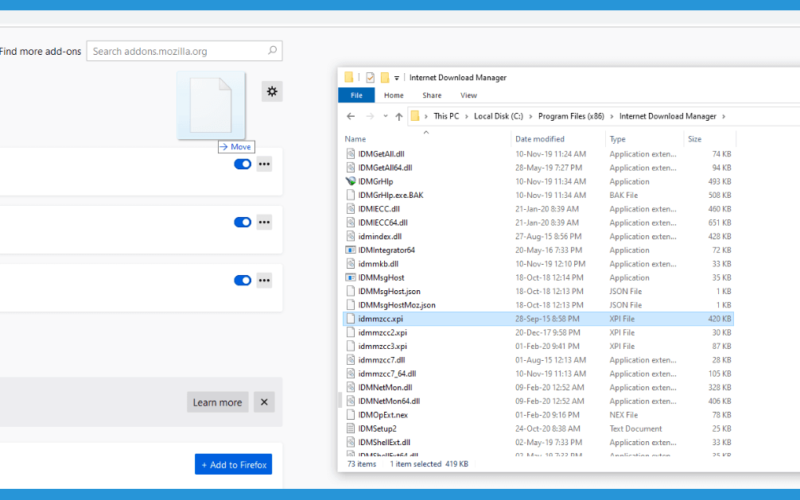Click the idmmzcc2.xpi file icon
This screenshot has height=500, width=800.
(351, 332)
